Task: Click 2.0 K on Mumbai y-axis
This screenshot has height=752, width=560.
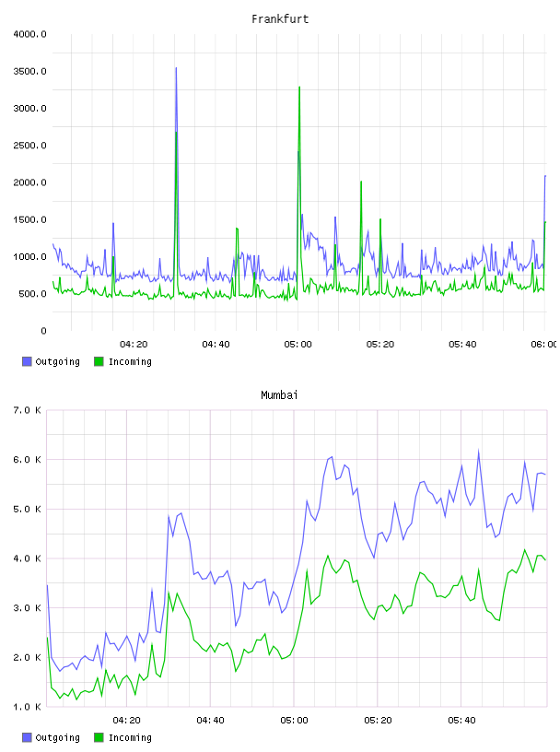Action: 27,657
